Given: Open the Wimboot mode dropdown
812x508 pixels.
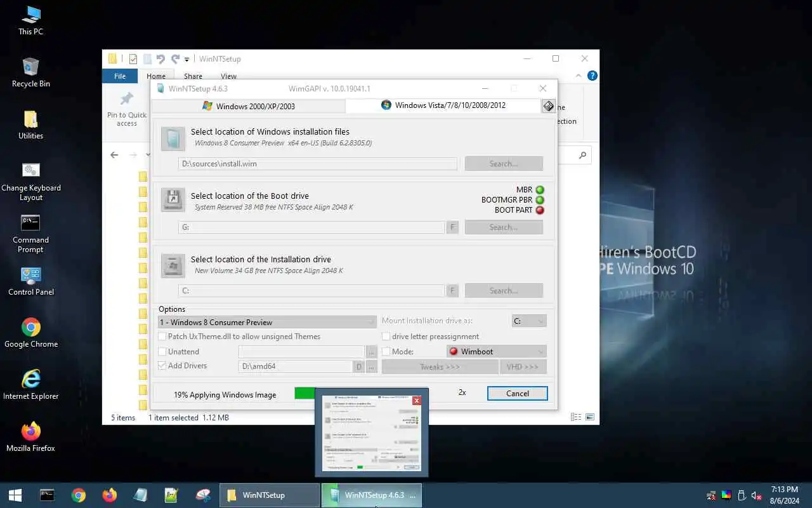Looking at the screenshot, I should coord(496,351).
